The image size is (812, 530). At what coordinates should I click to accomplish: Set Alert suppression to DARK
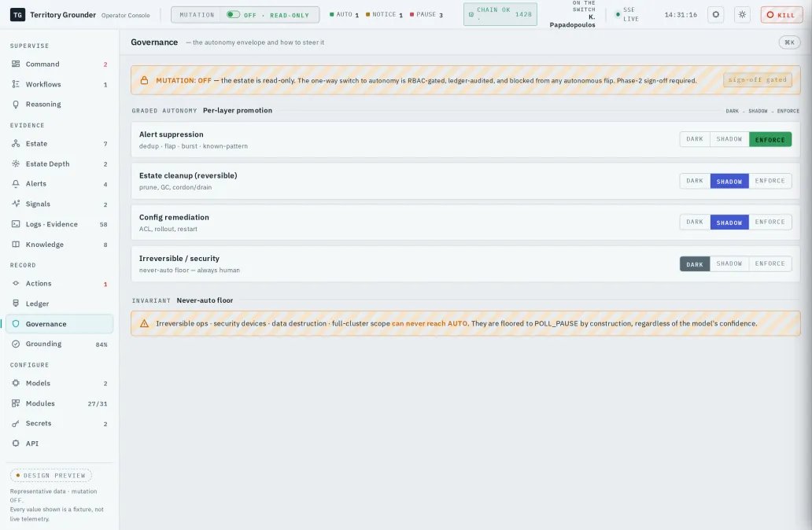coord(695,139)
